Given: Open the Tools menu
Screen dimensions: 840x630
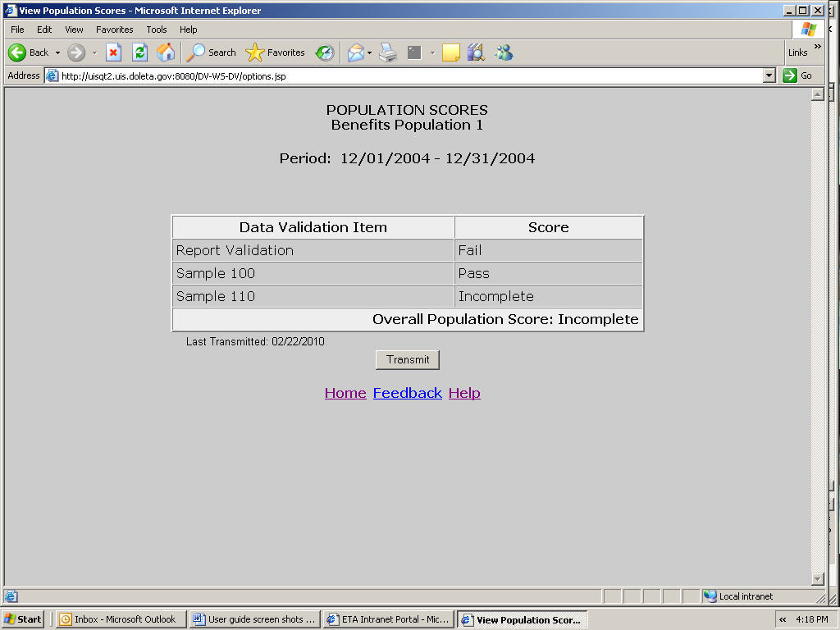Looking at the screenshot, I should click(x=157, y=30).
